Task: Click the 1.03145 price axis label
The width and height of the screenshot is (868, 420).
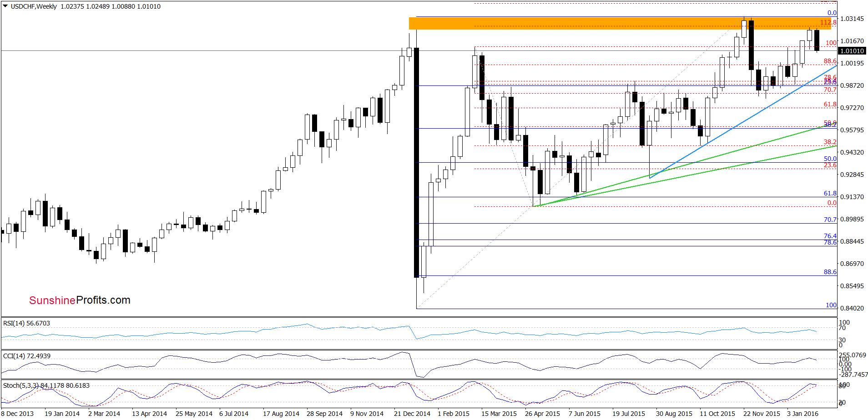Action: 852,19
